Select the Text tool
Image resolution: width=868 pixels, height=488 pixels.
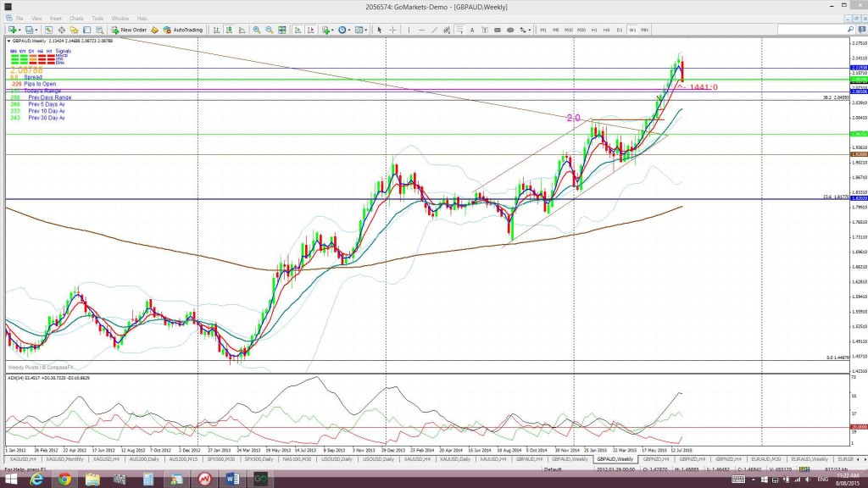472,30
